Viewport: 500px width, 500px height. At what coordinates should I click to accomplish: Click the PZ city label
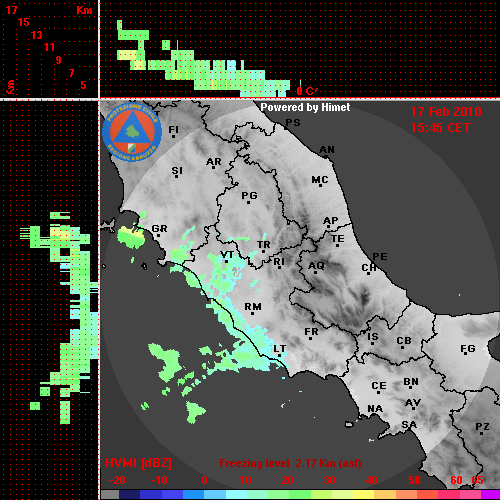coord(482,427)
